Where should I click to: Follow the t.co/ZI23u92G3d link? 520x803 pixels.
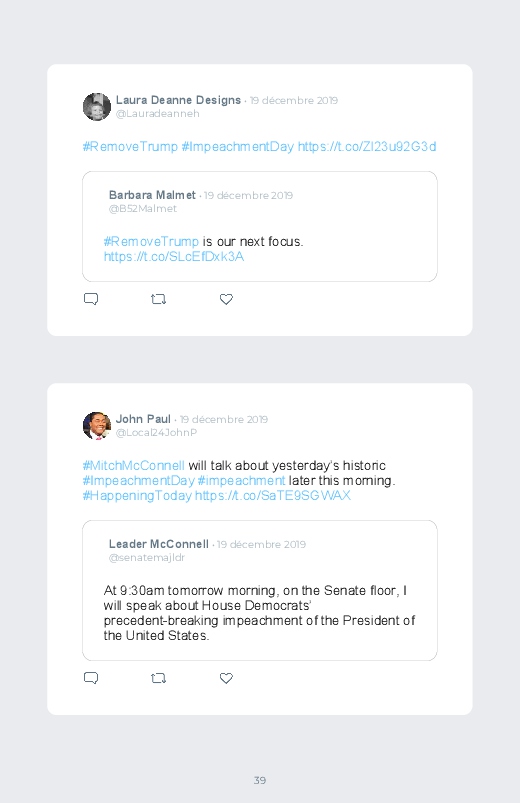point(367,146)
